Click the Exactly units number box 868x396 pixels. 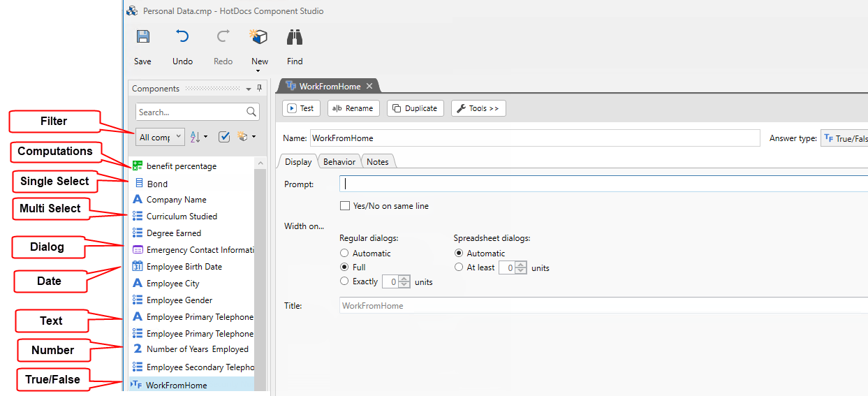coord(390,282)
